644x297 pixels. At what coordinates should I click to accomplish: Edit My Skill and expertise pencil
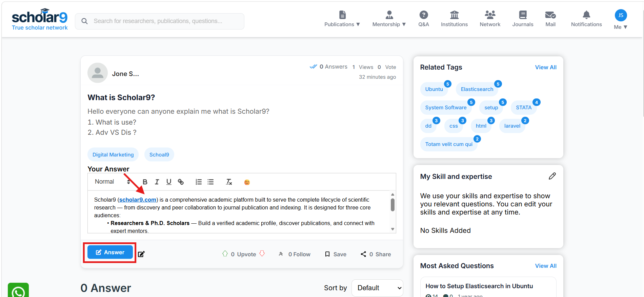pyautogui.click(x=552, y=176)
